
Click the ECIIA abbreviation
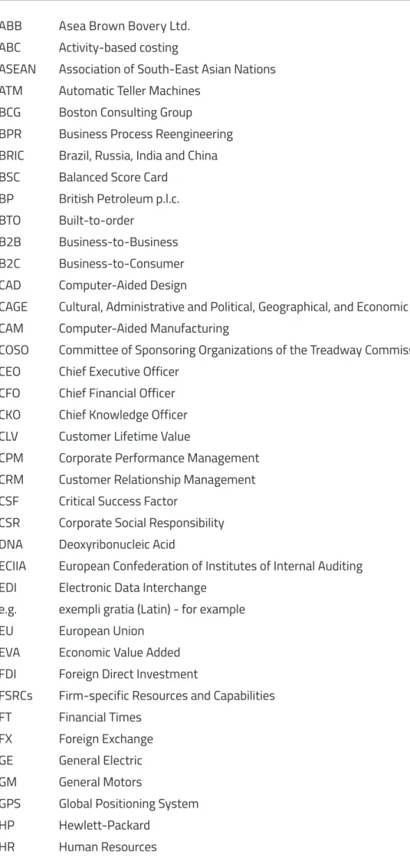tap(13, 567)
